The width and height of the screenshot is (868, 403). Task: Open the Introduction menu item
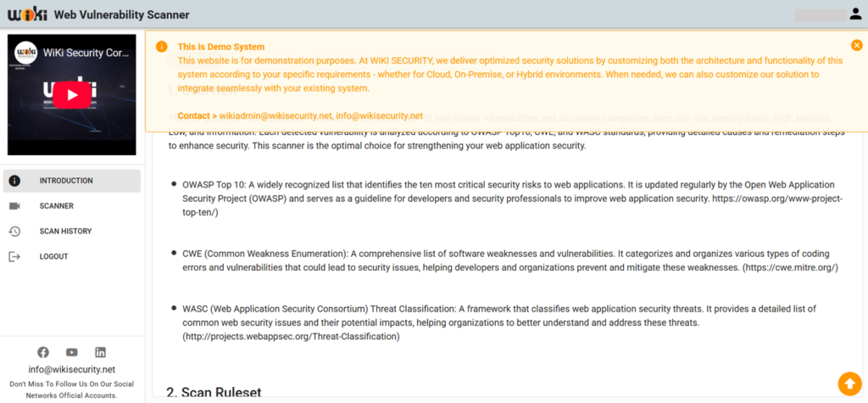click(66, 181)
